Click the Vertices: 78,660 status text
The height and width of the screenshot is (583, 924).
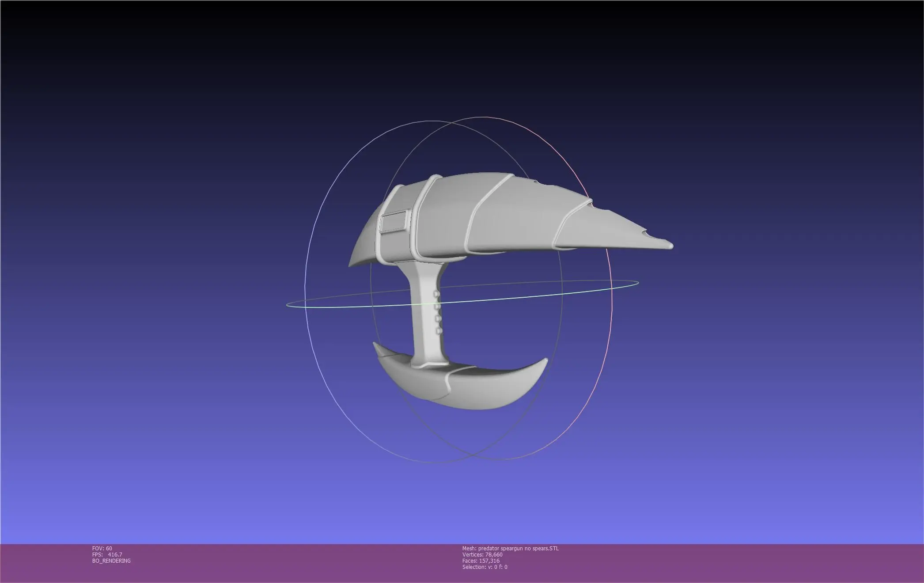(482, 555)
